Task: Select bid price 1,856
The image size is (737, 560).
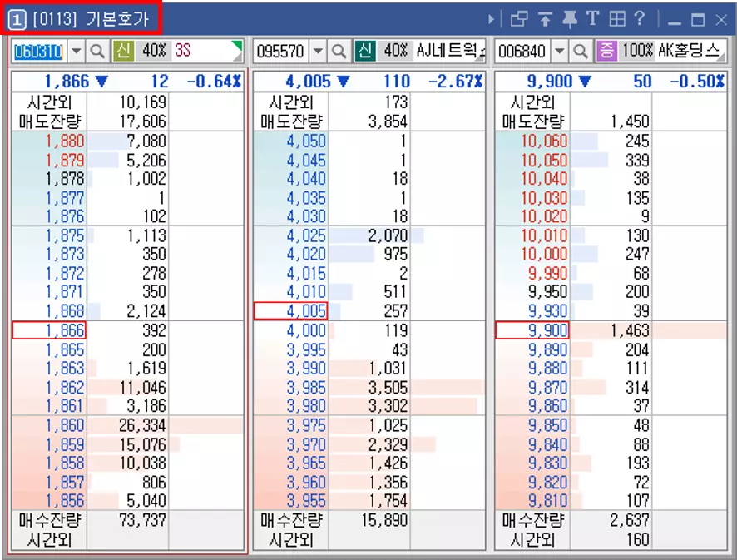Action: coord(65,501)
